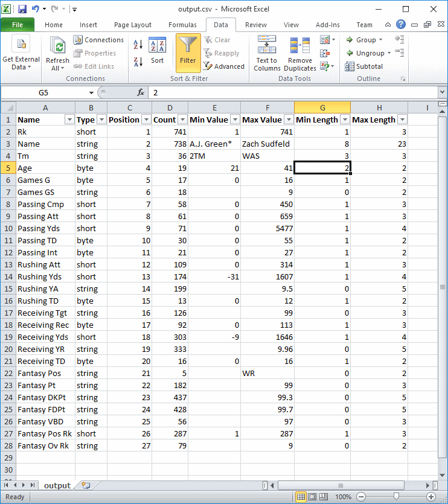Click the vertical scrollbar thumb
The width and height of the screenshot is (448, 504).
[442, 287]
